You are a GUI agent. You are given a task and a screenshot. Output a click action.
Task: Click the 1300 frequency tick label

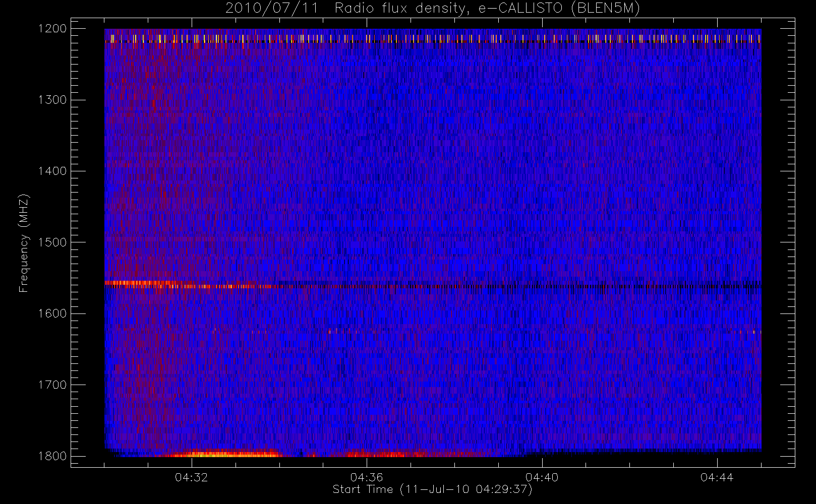coord(52,100)
